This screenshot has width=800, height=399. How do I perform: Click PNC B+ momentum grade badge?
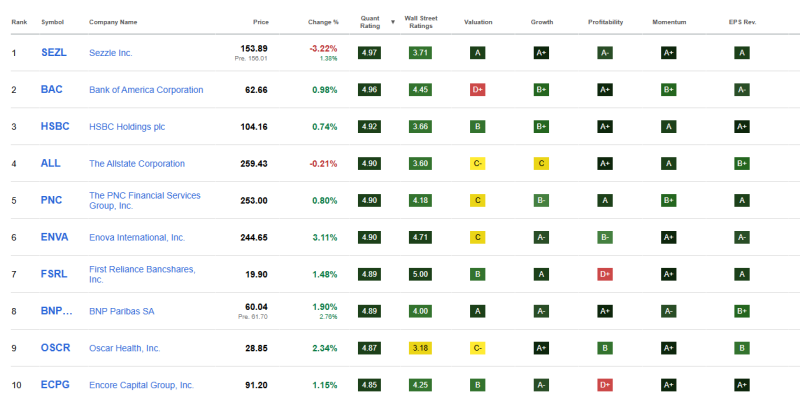click(668, 201)
